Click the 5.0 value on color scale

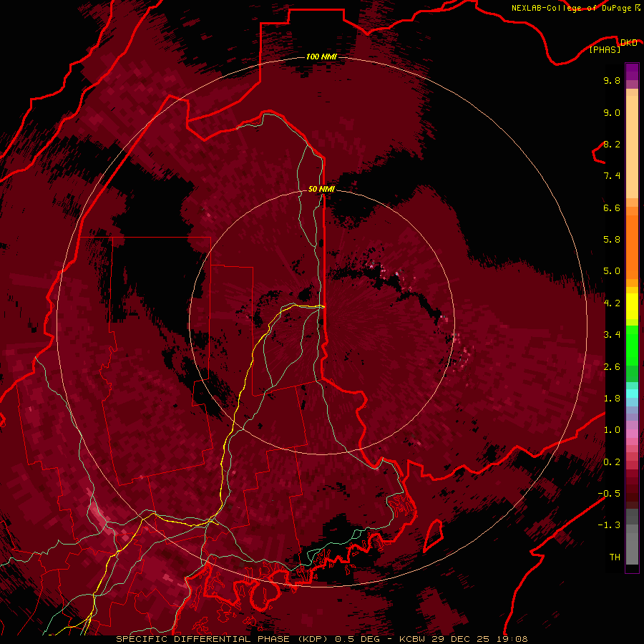pyautogui.click(x=612, y=271)
